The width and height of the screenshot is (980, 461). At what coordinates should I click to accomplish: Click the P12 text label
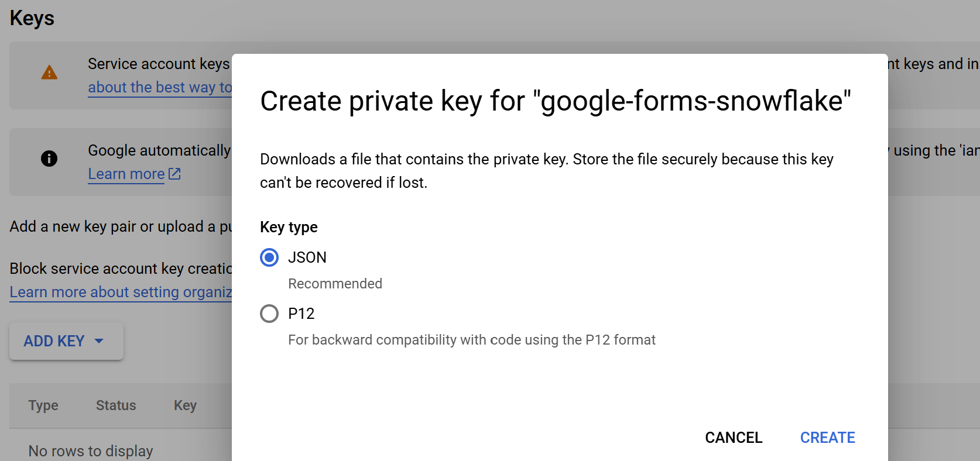click(301, 314)
